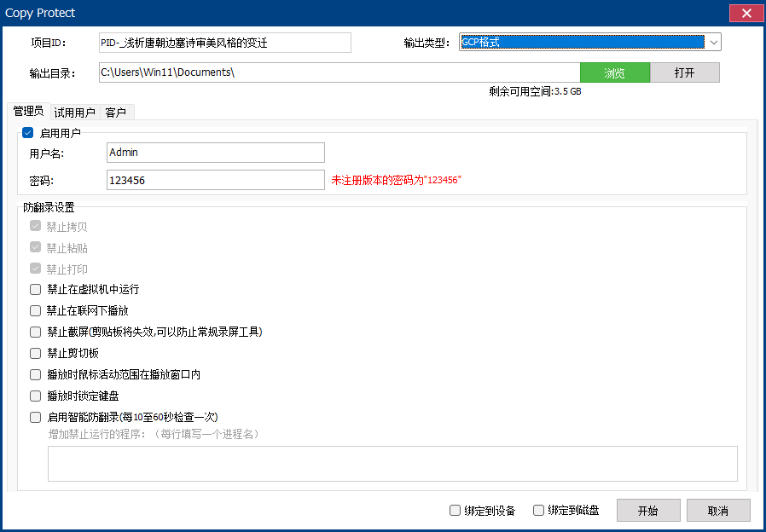Click the 剩余可用空间:3.5 GB text

click(x=535, y=91)
